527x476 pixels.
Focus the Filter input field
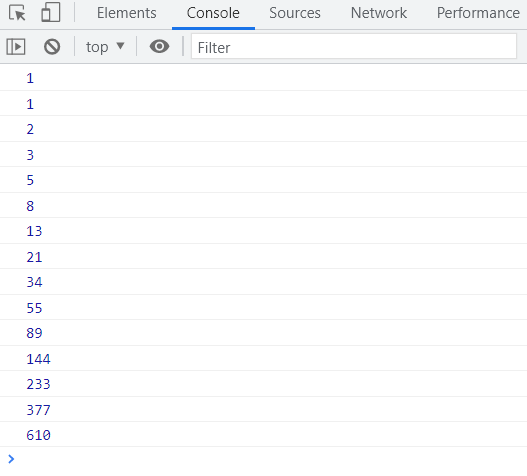coord(354,47)
